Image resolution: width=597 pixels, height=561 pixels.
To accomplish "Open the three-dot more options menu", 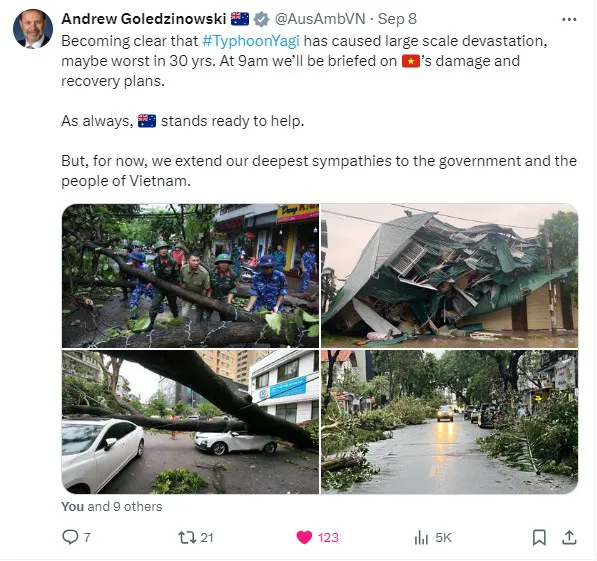I will click(x=569, y=19).
